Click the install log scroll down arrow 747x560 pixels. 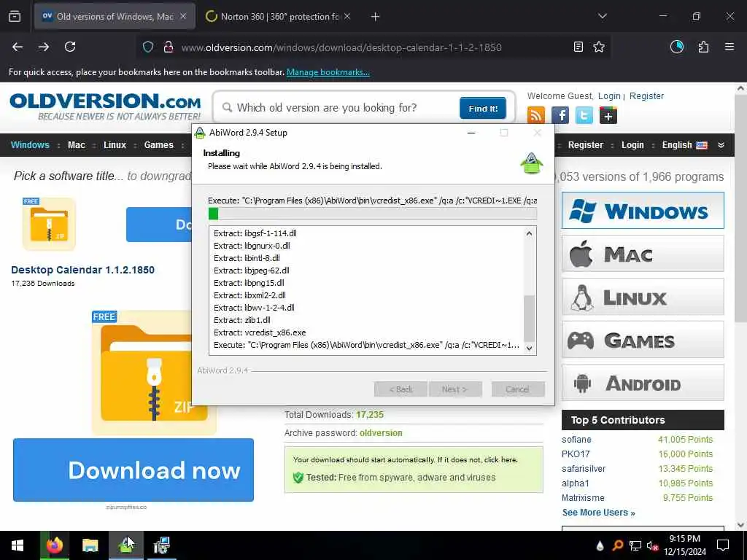pyautogui.click(x=529, y=348)
